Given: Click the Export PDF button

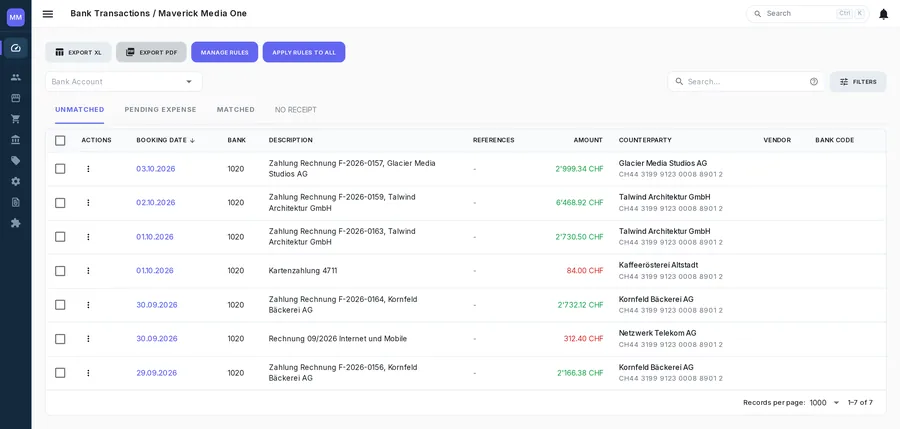Looking at the screenshot, I should 152,52.
